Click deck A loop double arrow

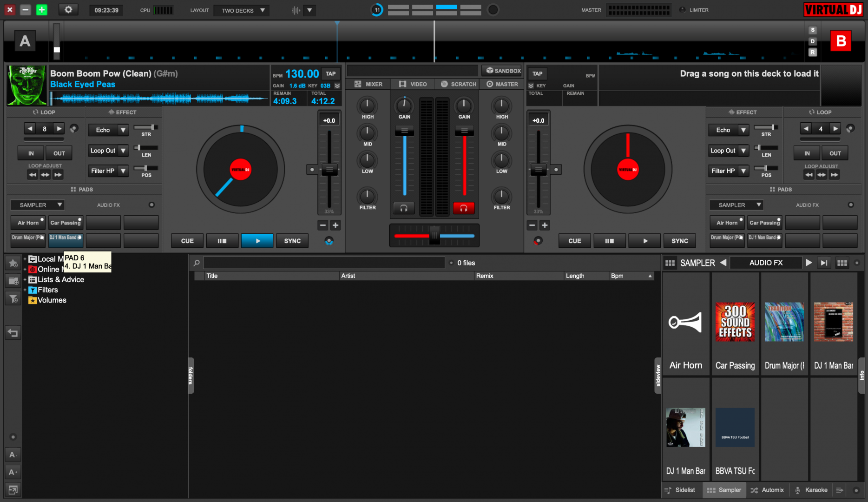(59, 129)
